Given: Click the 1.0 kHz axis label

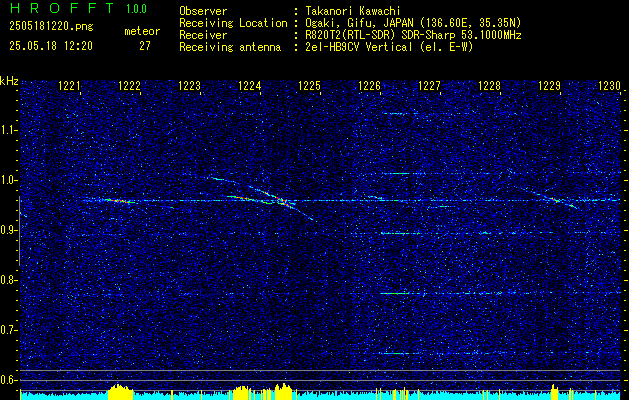Looking at the screenshot, I should [x=9, y=180].
